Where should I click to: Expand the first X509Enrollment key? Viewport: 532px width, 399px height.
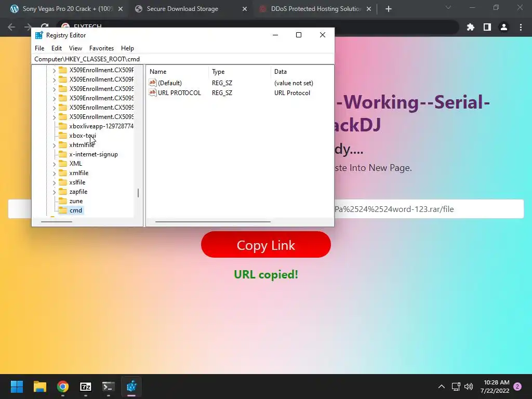(x=54, y=71)
